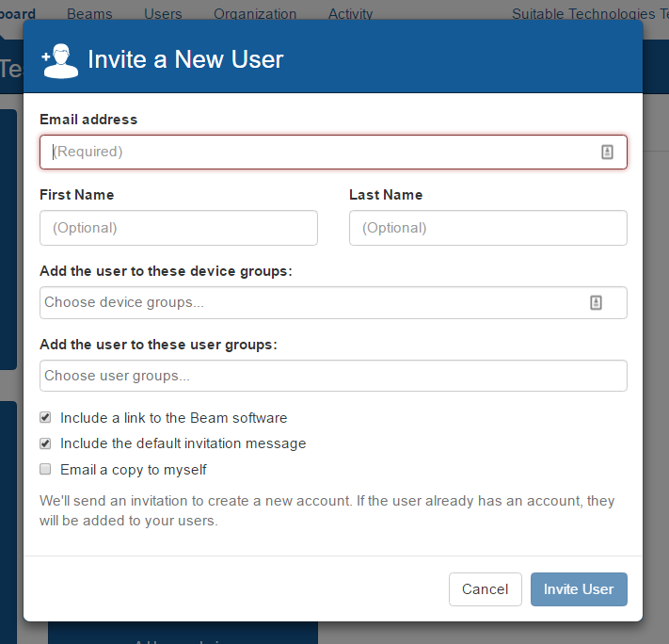Switch to the Users tab
The width and height of the screenshot is (669, 644).
pos(163,14)
